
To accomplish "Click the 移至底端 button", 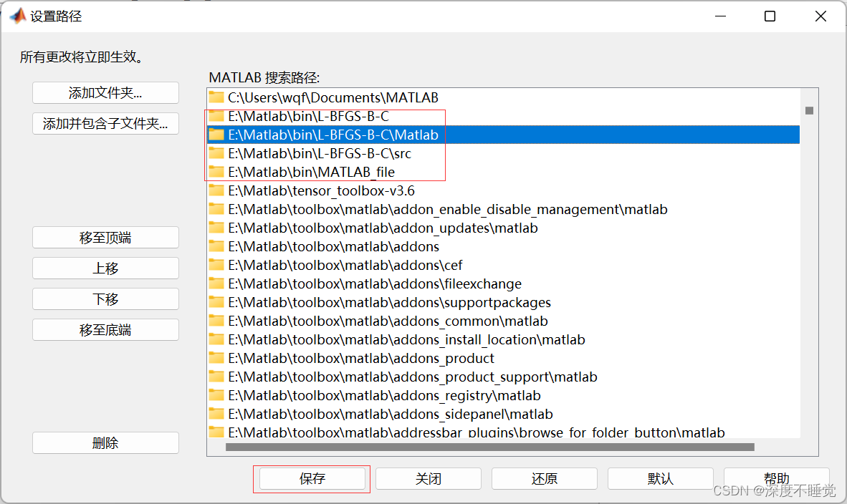I will point(105,330).
